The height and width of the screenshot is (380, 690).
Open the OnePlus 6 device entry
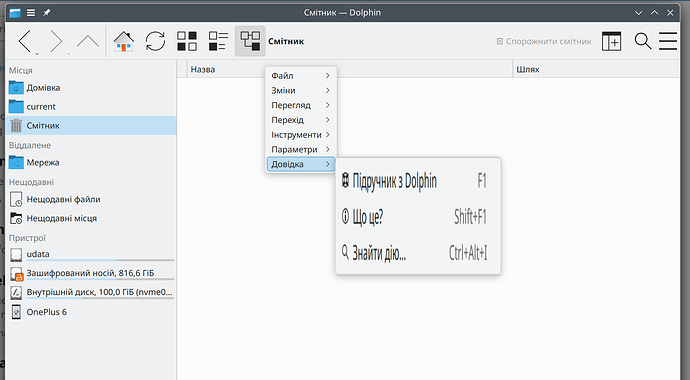pos(92,312)
